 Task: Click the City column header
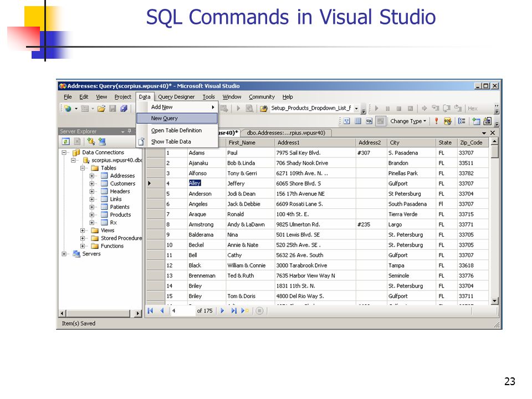tap(411, 142)
